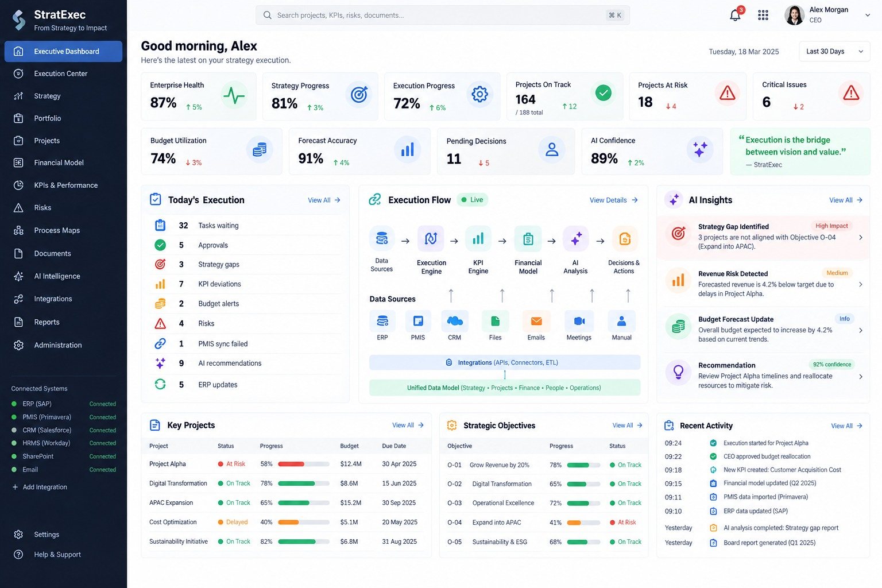Expand the Alex Morgan account menu
Screen dimensions: 882x588
click(x=867, y=15)
